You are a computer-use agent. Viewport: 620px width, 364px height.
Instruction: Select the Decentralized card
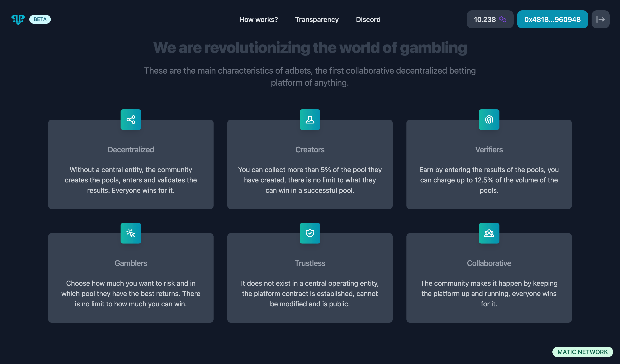tap(131, 164)
